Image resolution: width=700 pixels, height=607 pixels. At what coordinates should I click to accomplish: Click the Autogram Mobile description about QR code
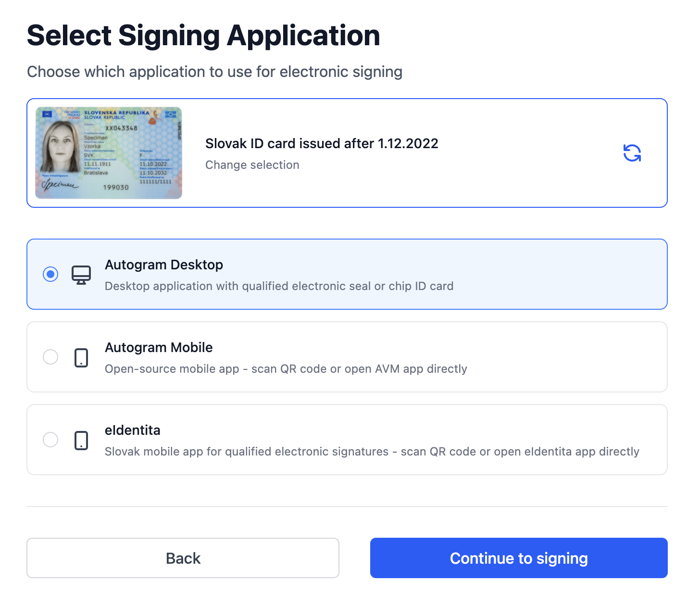pos(286,369)
